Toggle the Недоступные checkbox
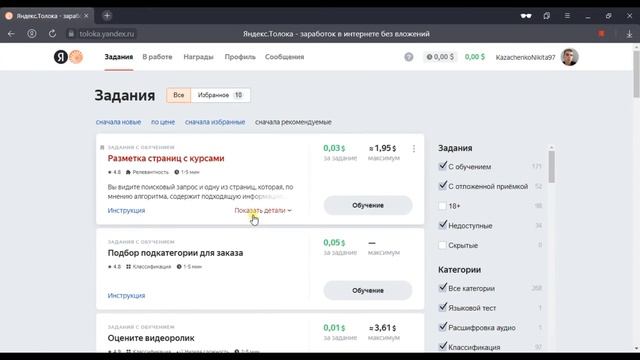 point(442,225)
